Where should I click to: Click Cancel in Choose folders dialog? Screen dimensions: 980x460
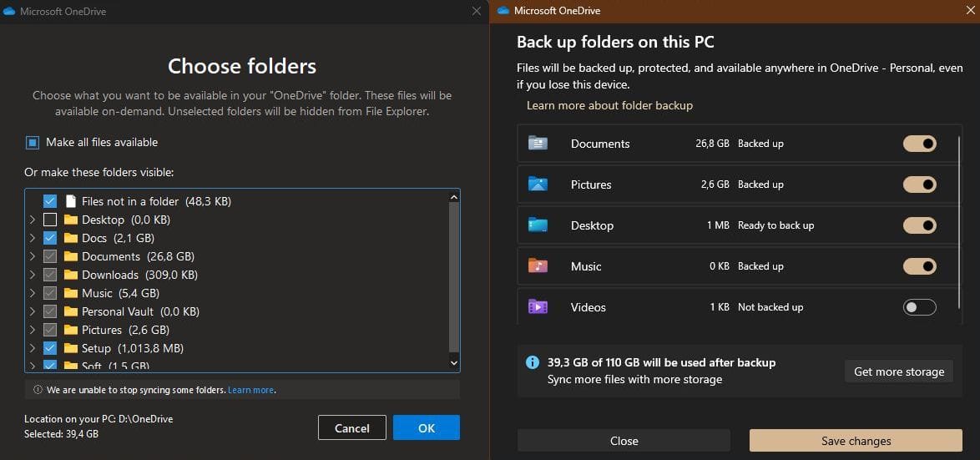click(x=352, y=427)
